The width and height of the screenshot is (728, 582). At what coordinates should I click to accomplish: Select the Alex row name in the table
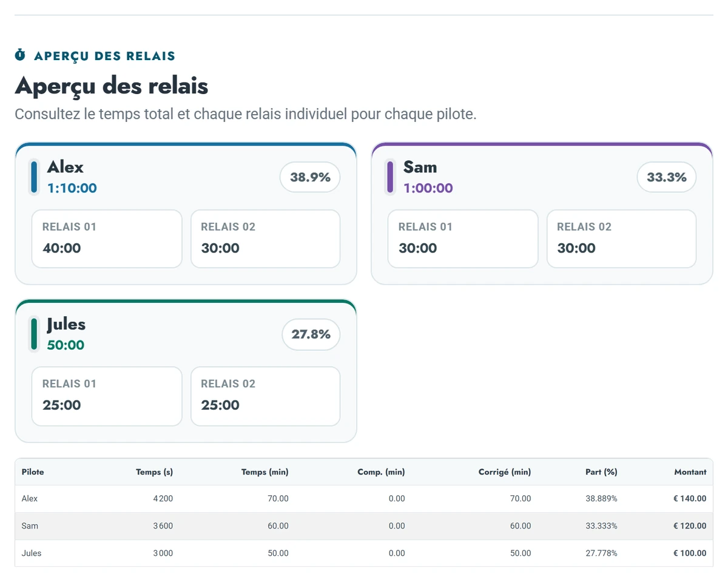(x=30, y=499)
